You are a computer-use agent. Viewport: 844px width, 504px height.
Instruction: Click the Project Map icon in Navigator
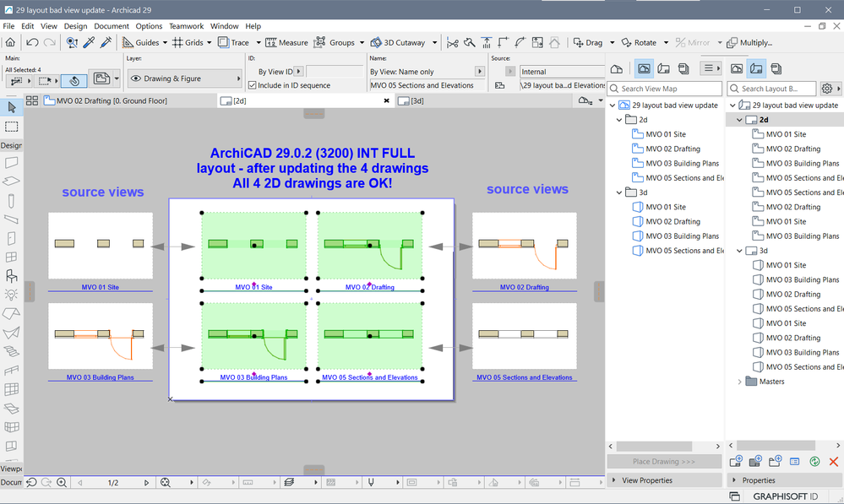[617, 68]
